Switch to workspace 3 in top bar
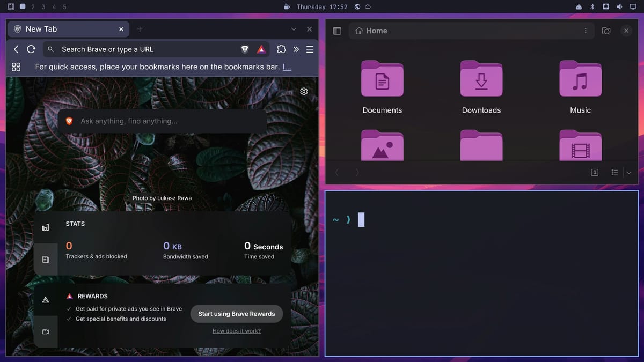 (x=43, y=7)
